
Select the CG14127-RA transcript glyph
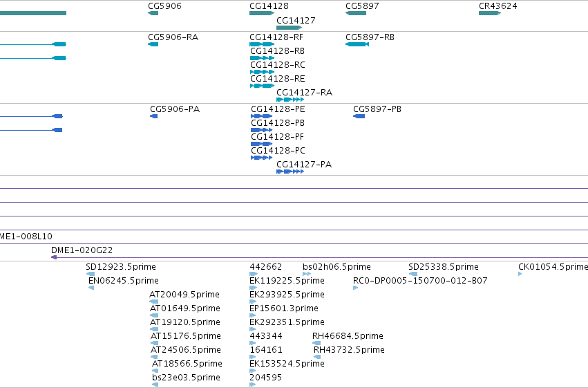click(x=290, y=100)
